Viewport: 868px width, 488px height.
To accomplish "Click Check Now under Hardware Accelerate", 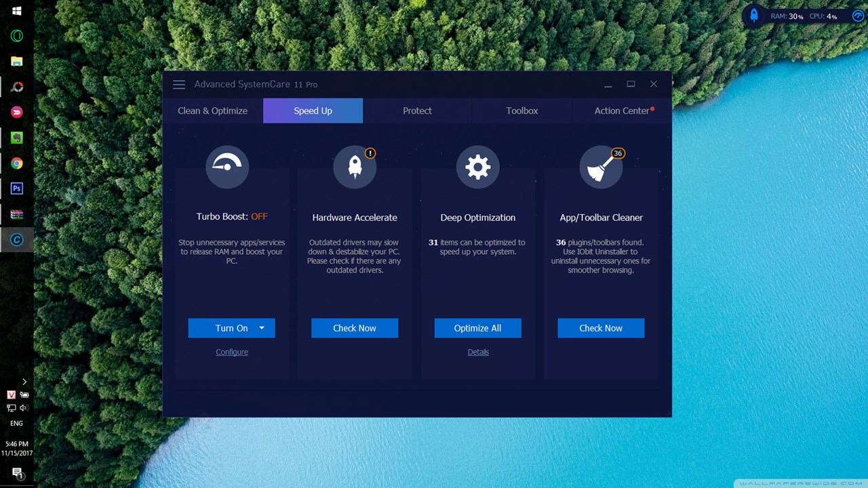I will pyautogui.click(x=355, y=328).
